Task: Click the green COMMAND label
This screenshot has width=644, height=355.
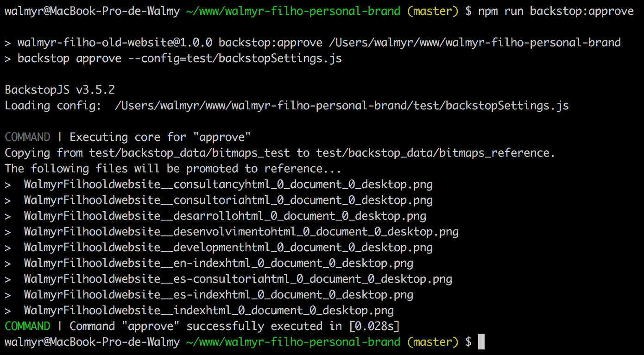Action: pyautogui.click(x=27, y=326)
